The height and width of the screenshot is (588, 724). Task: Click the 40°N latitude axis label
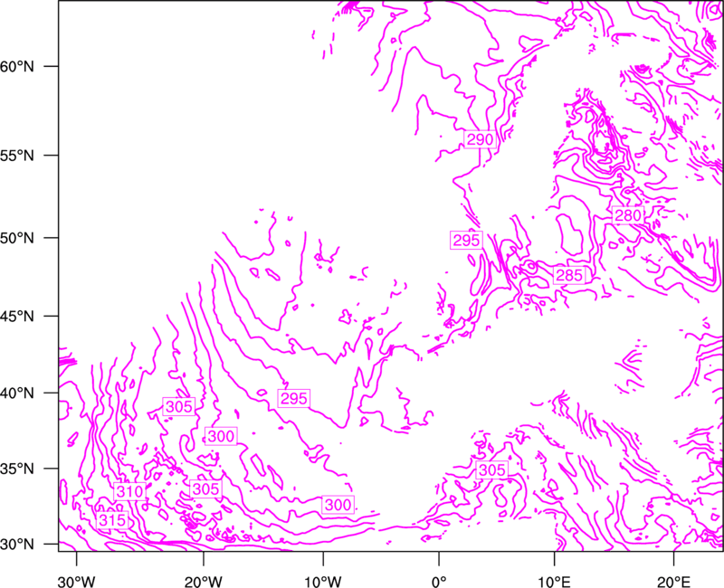17,394
